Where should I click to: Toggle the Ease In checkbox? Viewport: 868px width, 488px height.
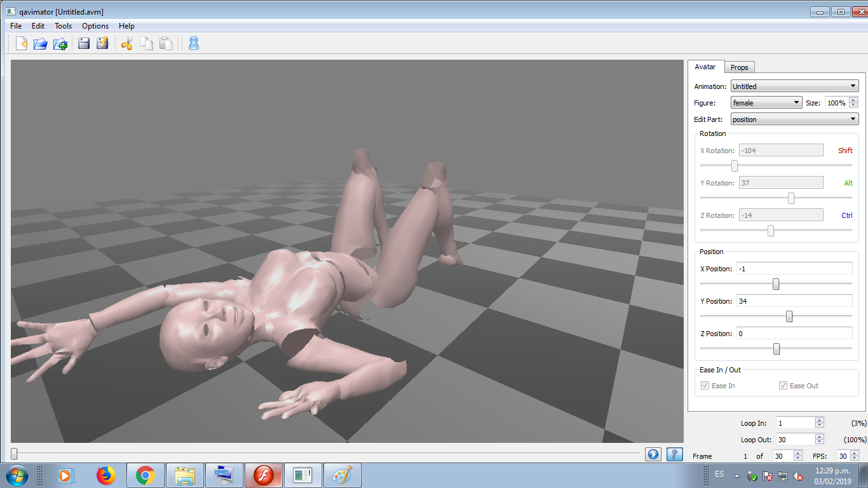(705, 386)
